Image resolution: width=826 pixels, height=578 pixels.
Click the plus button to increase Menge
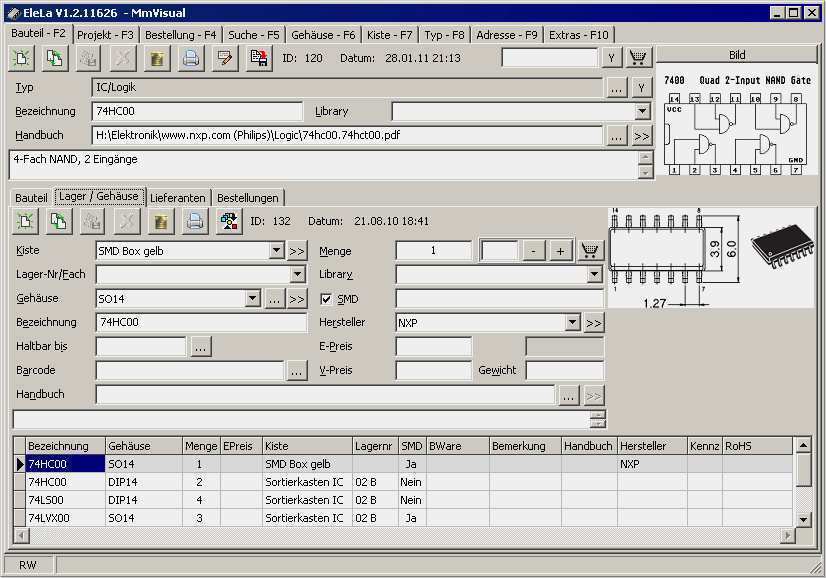[x=560, y=251]
